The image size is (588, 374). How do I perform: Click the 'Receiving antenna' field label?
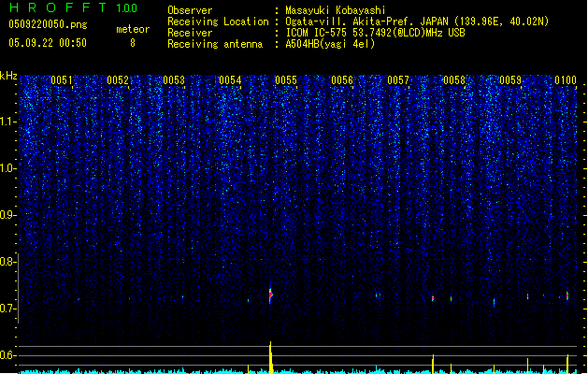pos(215,44)
